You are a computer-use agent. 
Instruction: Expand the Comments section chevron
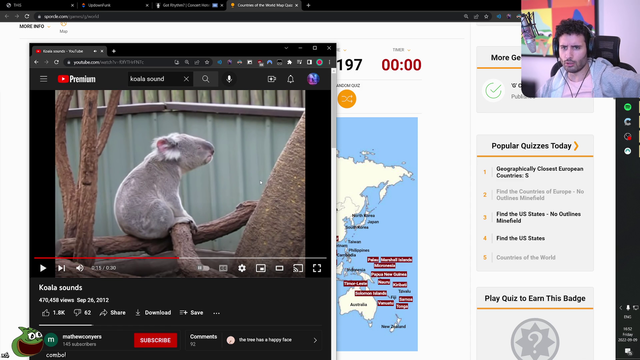(315, 340)
